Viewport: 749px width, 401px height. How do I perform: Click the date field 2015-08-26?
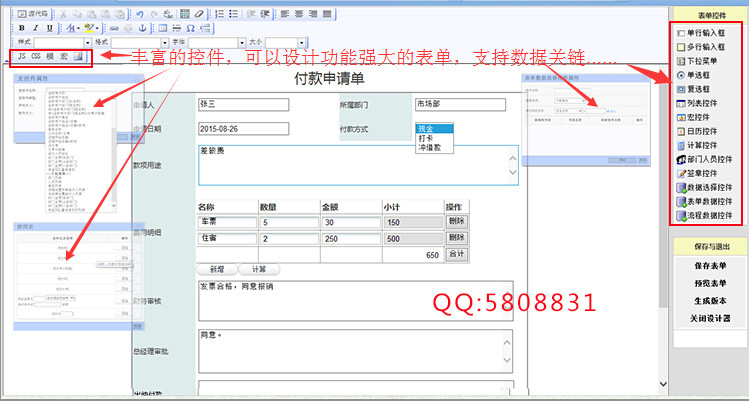pyautogui.click(x=244, y=129)
